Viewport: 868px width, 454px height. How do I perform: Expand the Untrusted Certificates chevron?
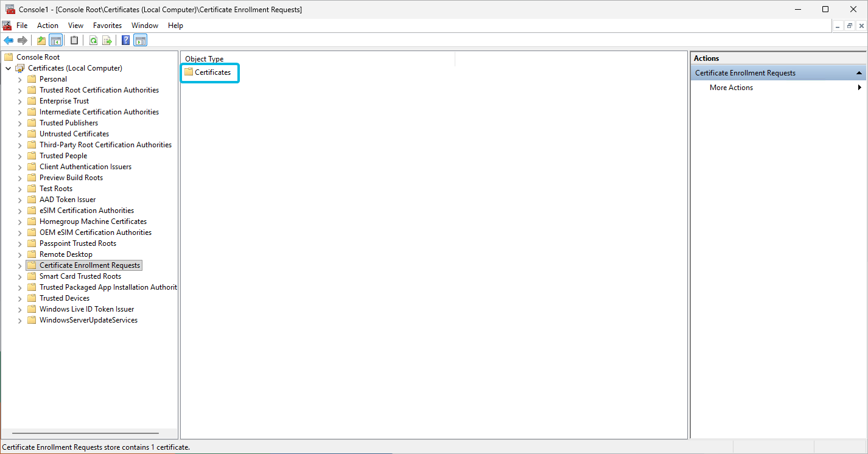coord(19,134)
